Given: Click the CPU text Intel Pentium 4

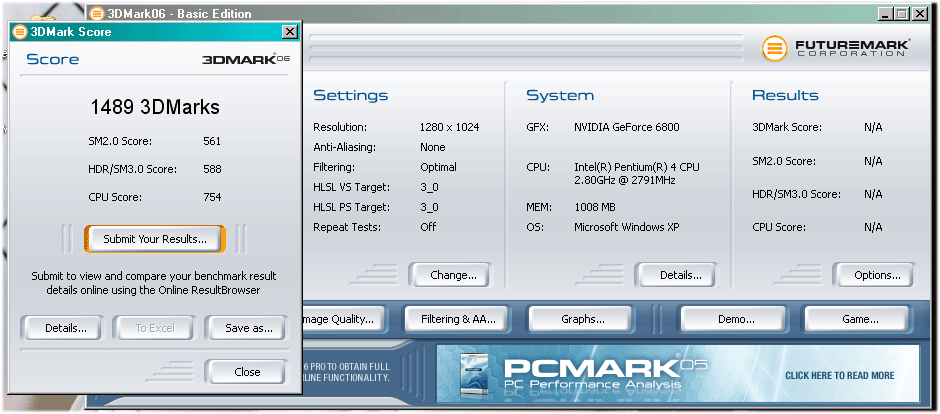Looking at the screenshot, I should point(637,173).
